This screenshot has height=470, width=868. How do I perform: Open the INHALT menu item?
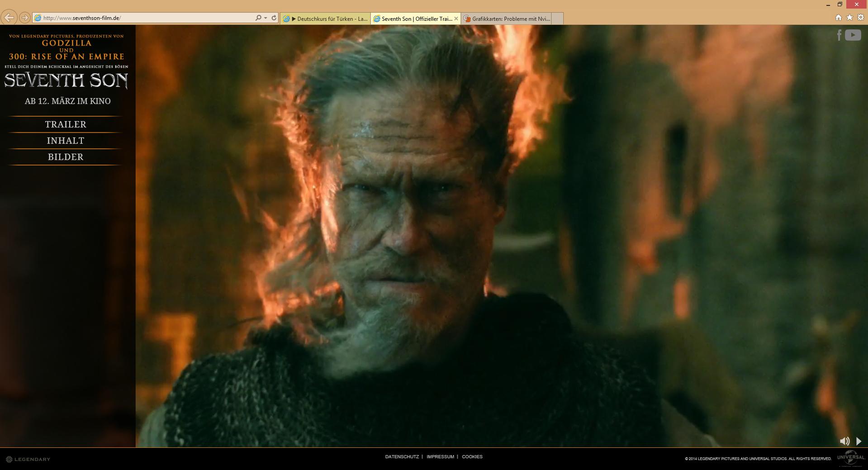click(x=66, y=141)
